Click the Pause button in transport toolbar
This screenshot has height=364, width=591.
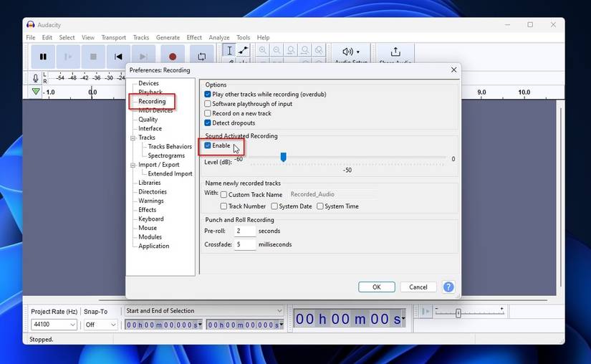pyautogui.click(x=43, y=57)
